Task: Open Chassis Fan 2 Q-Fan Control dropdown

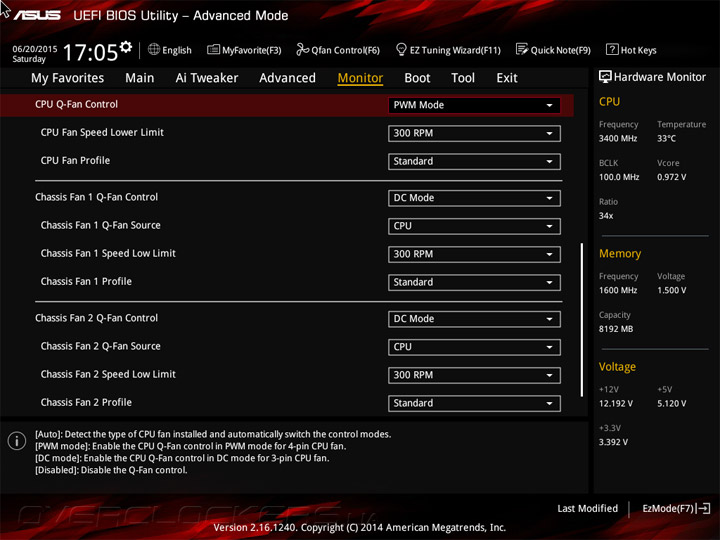Action: point(474,319)
